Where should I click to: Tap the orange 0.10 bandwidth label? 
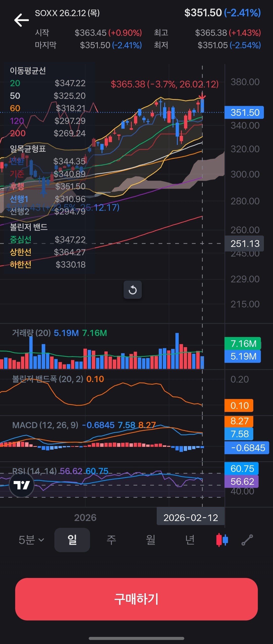pos(239,405)
